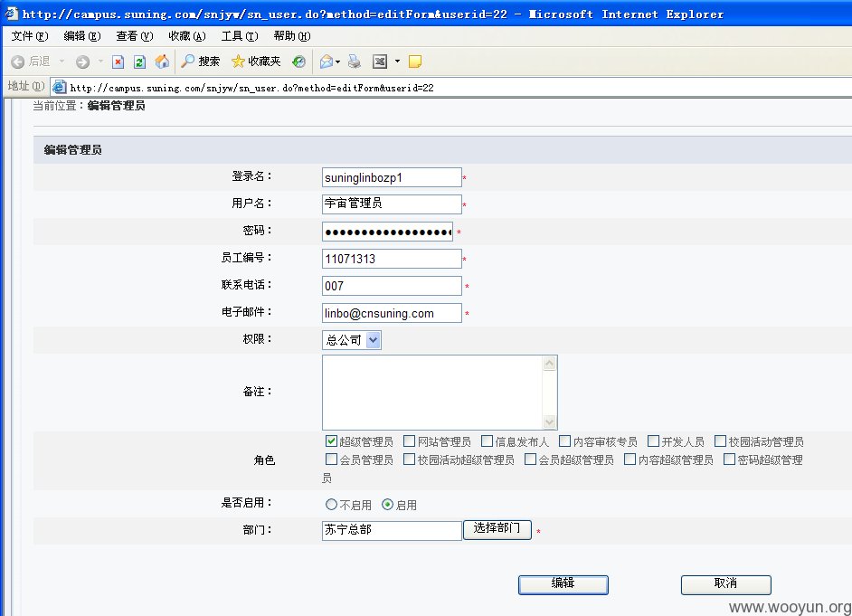Open the 查看(V) menu
Viewport: 852px width, 616px height.
pyautogui.click(x=134, y=36)
